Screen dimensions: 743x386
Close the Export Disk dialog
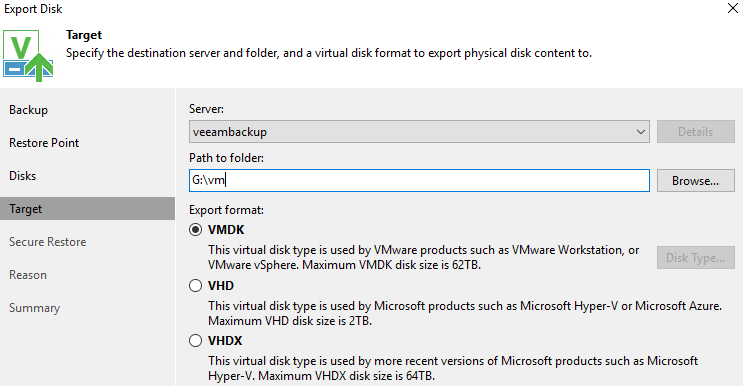pos(733,8)
